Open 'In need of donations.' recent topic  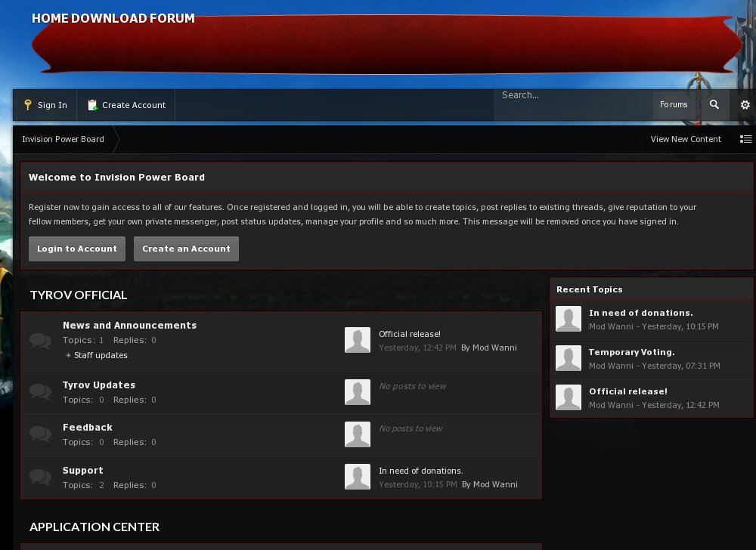[640, 313]
